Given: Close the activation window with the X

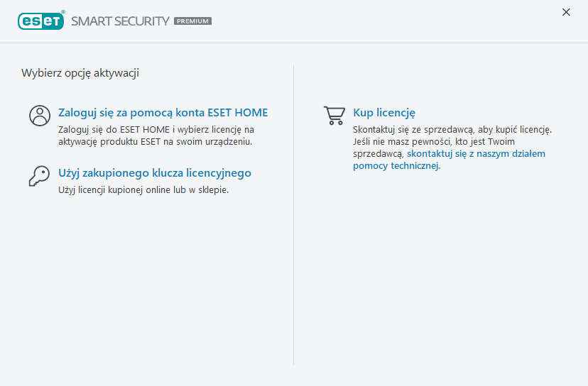Looking at the screenshot, I should [566, 12].
